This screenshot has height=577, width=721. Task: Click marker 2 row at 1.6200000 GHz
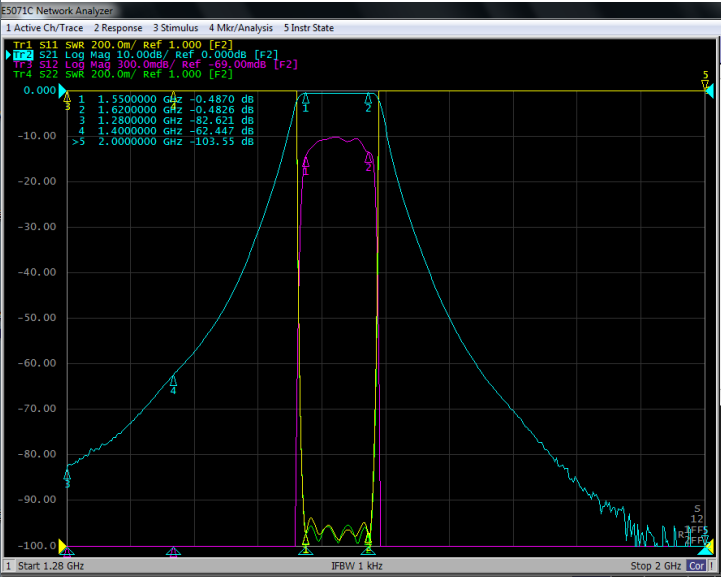(x=166, y=110)
